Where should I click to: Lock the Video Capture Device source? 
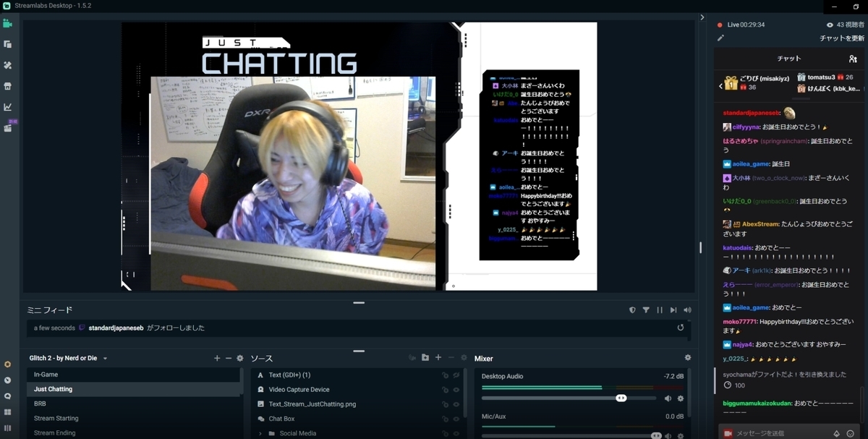pyautogui.click(x=446, y=389)
